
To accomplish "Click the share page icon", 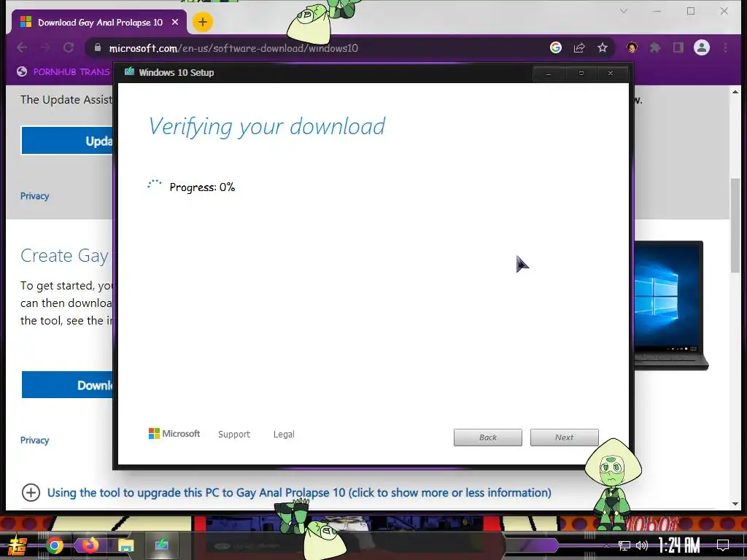I will coord(578,47).
